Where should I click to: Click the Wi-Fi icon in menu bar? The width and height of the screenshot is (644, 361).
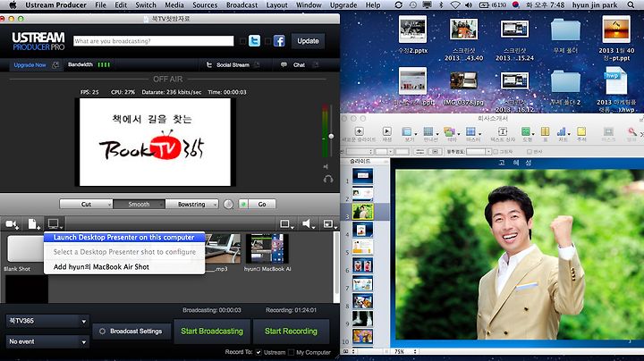(455, 5)
